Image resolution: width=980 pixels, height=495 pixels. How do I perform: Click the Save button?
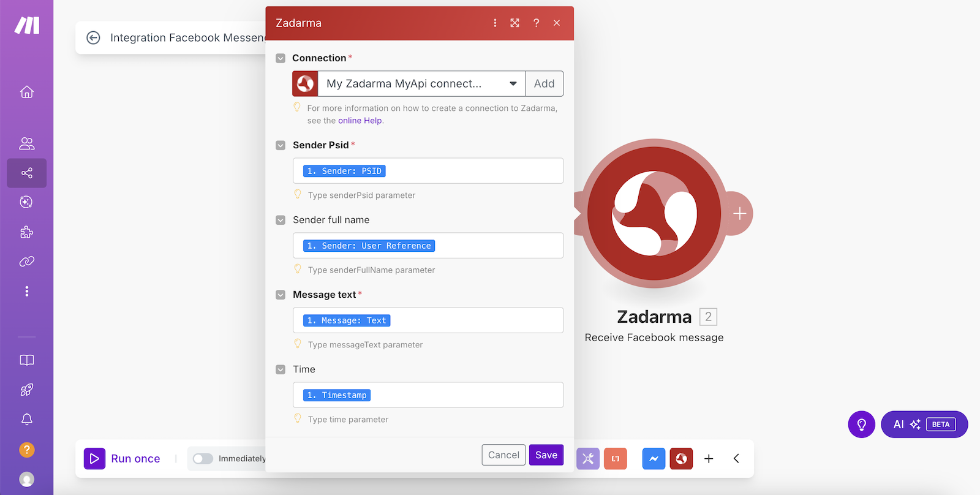point(546,455)
